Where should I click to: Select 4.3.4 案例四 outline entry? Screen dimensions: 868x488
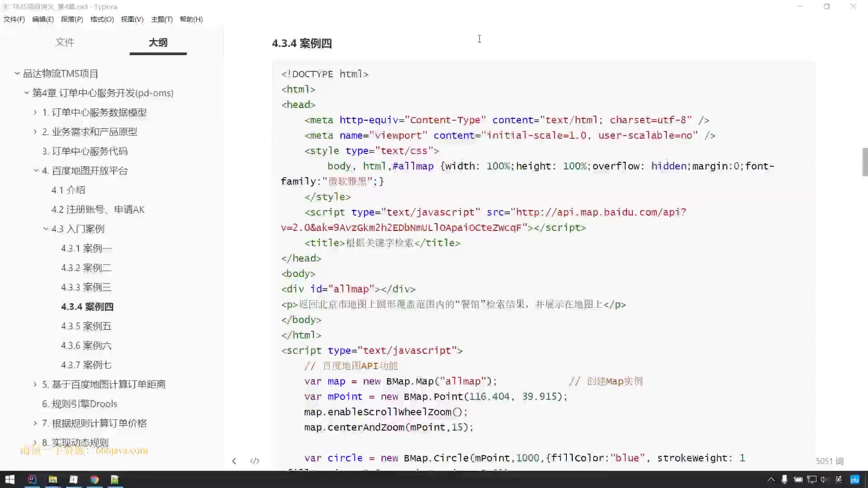pos(87,306)
